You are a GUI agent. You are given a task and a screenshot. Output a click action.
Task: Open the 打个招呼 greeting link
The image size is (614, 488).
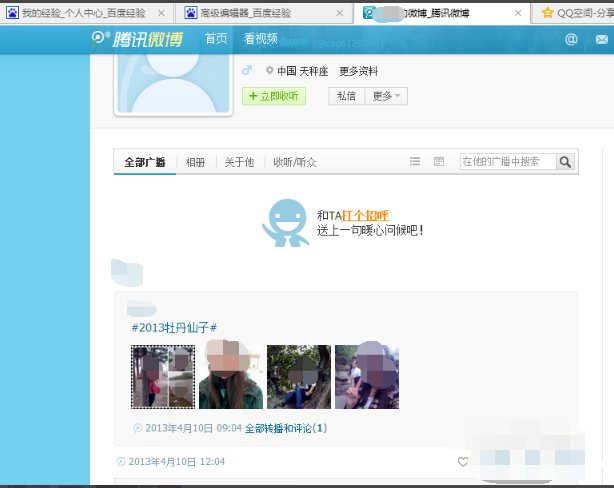point(365,215)
